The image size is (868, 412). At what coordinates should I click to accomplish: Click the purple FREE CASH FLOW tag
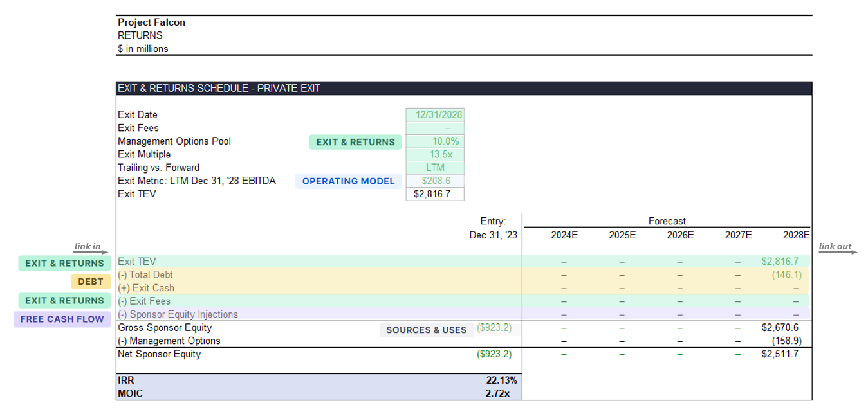[62, 319]
